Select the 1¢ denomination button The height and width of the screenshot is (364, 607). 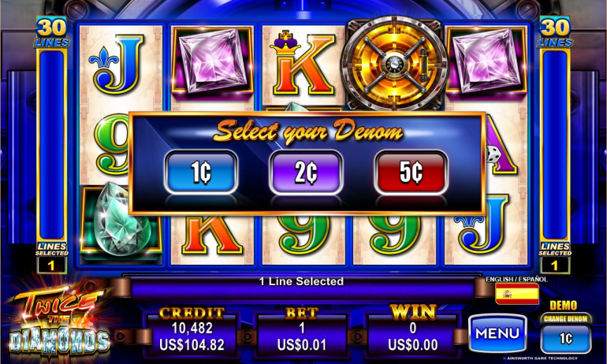click(x=201, y=172)
